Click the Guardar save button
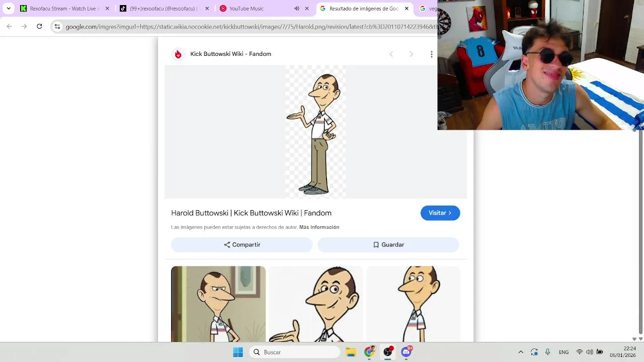The image size is (644, 362). (x=388, y=245)
